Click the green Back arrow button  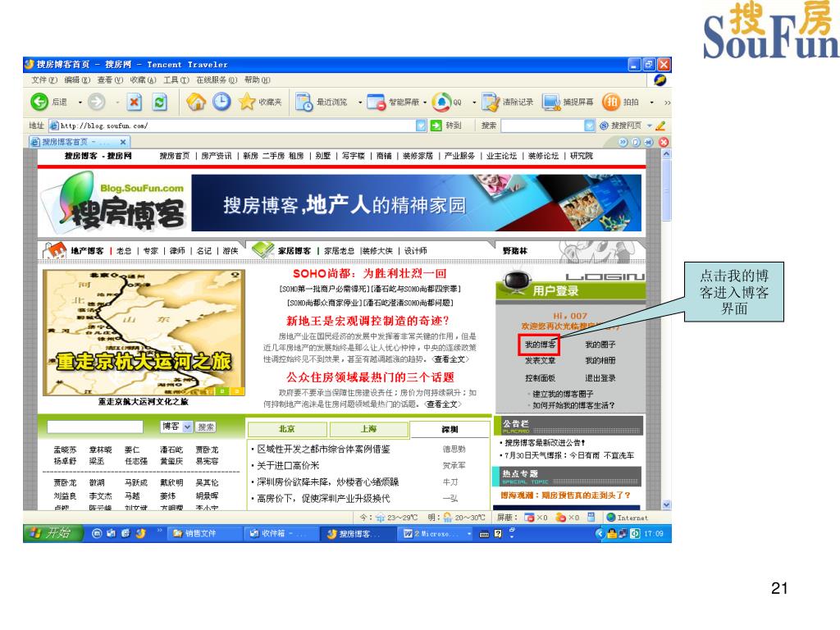(x=39, y=101)
